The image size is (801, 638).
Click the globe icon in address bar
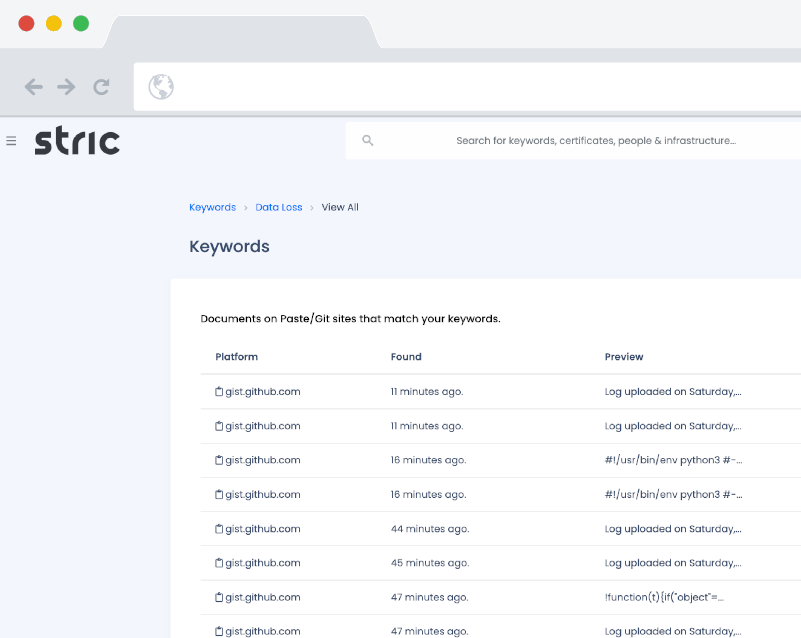(x=161, y=87)
